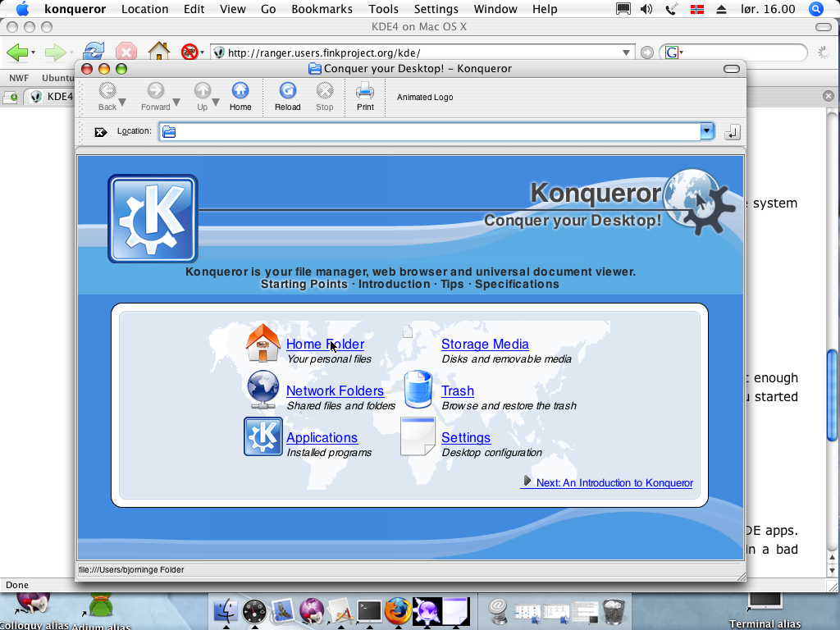Print the page via Print icon
The image size is (840, 630).
(x=365, y=97)
